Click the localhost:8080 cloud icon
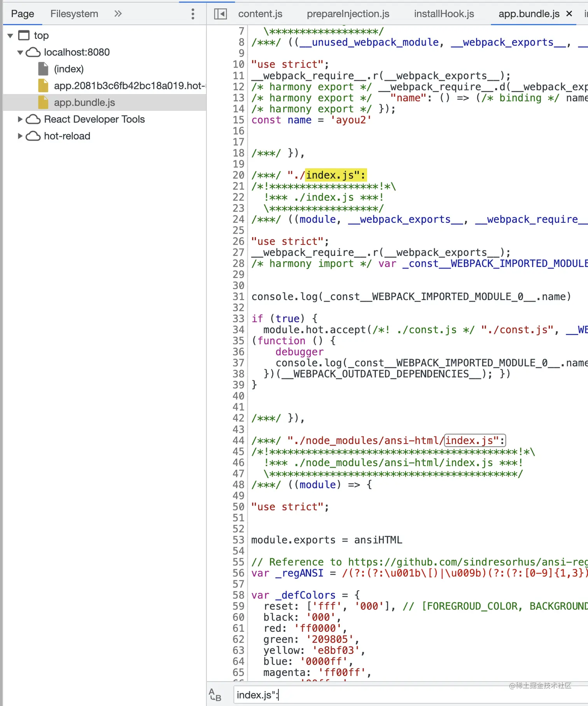The width and height of the screenshot is (588, 706). (33, 52)
